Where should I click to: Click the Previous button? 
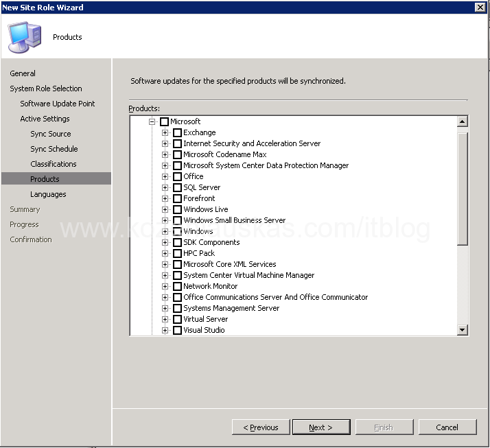click(261, 427)
